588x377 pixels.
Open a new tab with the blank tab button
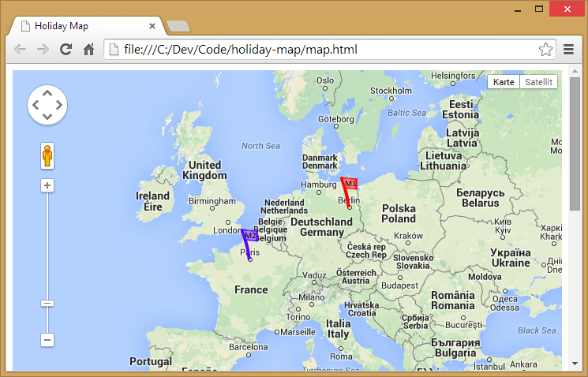point(178,26)
